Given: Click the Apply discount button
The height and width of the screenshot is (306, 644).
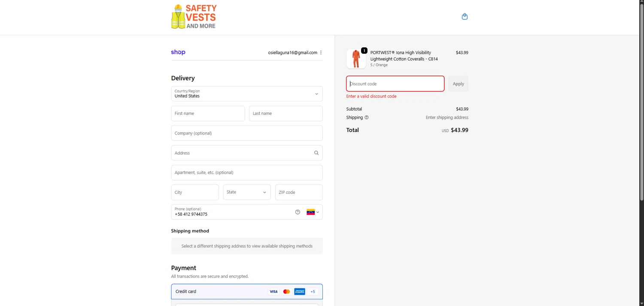Looking at the screenshot, I should pos(458,84).
